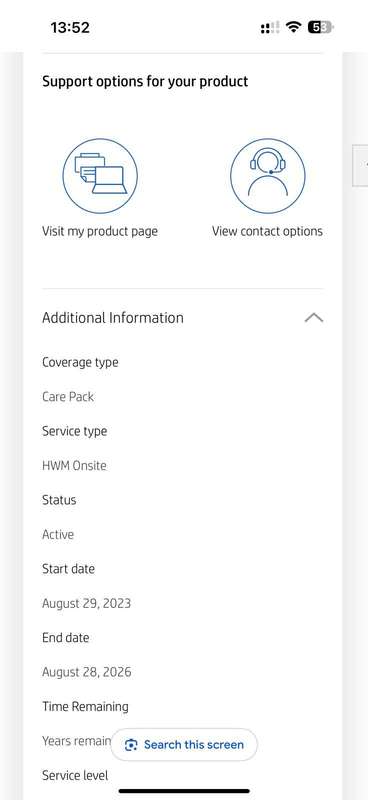This screenshot has width=368, height=800.
Task: Select the Care Pack coverage value
Action: (68, 397)
